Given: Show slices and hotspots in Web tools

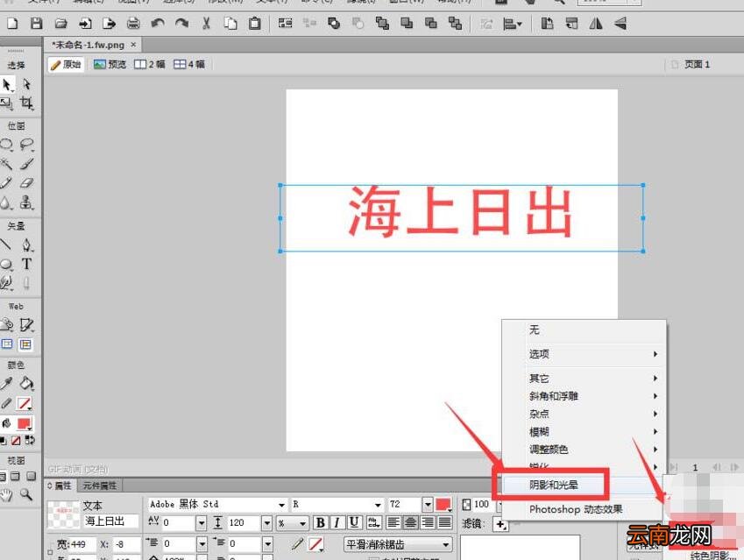Looking at the screenshot, I should coord(26,344).
